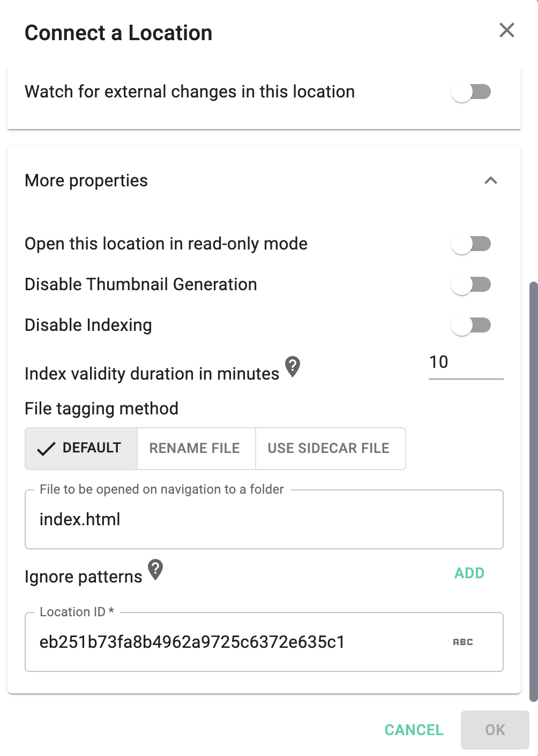Click the folder navigation file input

(264, 520)
